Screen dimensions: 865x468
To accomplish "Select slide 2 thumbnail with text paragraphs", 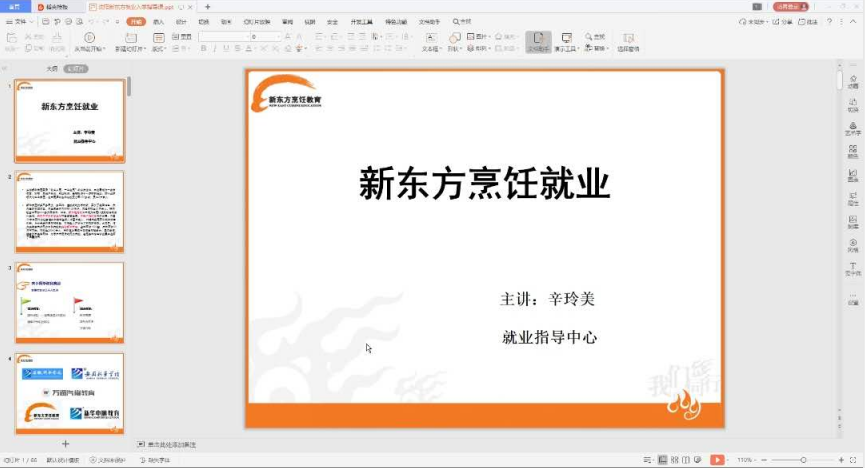I will point(70,212).
